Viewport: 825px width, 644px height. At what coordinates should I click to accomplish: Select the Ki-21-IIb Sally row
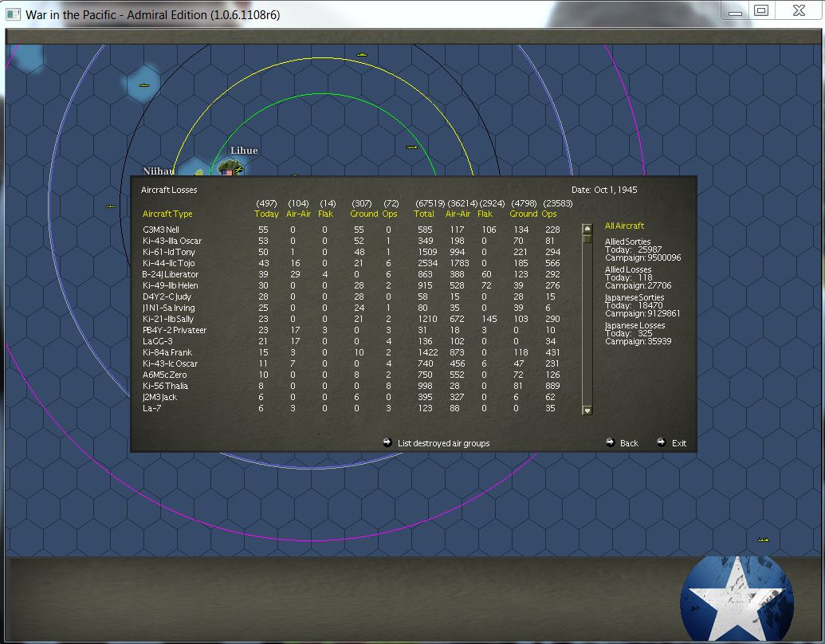pos(352,319)
